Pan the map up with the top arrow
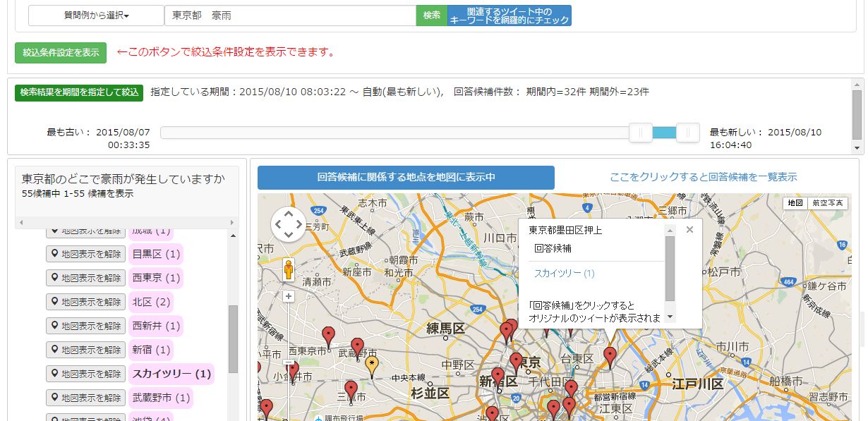Viewport: 868px width, 421px height. pos(289,214)
